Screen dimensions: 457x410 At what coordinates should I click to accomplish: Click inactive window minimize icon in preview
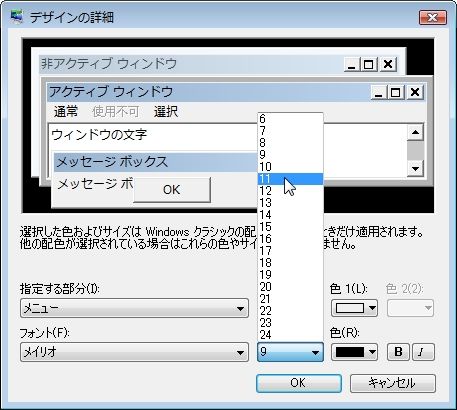[x=352, y=64]
